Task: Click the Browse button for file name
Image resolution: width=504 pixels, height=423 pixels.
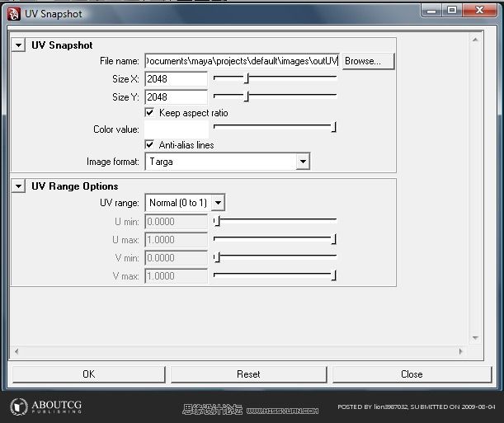Action: point(368,61)
